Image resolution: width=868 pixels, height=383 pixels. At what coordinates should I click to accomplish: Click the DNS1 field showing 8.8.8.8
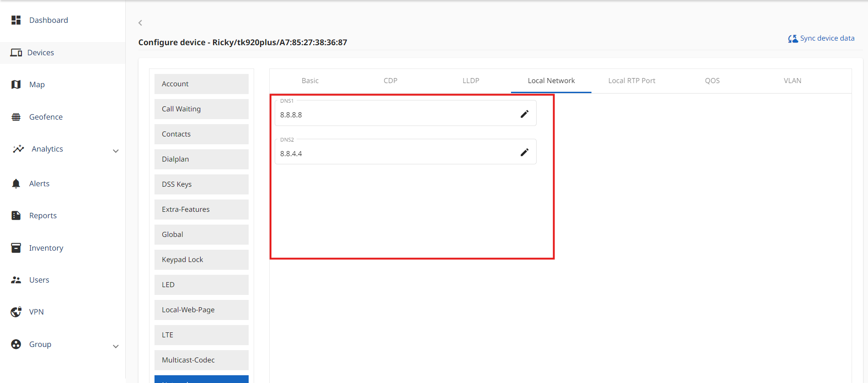393,115
